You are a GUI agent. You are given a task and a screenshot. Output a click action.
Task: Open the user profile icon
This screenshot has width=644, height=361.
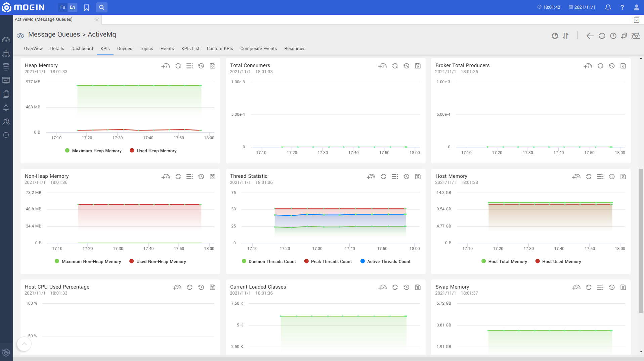coord(636,7)
